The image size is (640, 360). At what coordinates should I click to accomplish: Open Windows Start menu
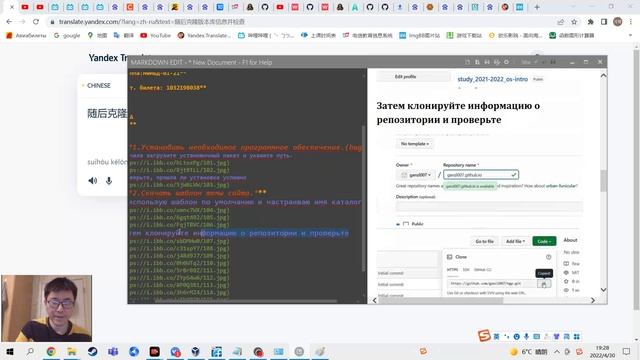coord(9,351)
